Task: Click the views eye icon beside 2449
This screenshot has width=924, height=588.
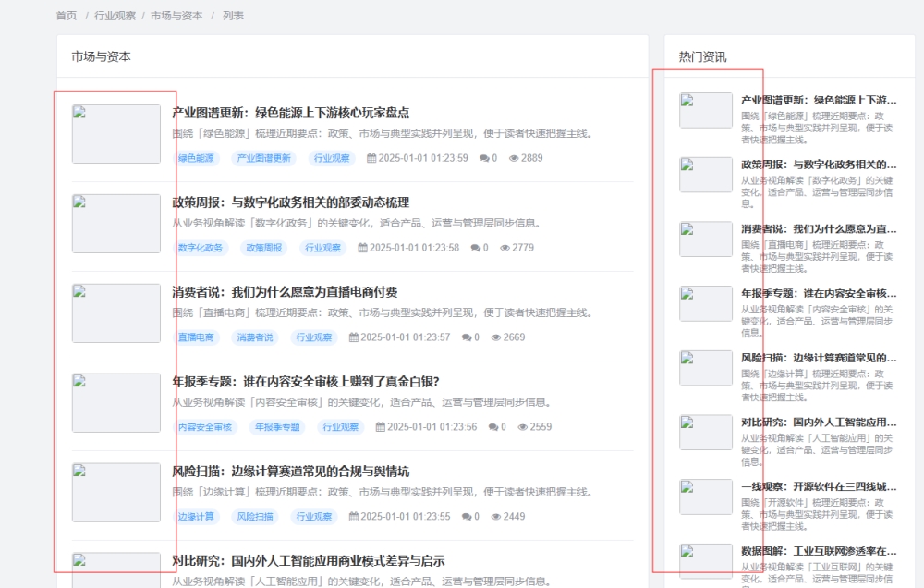Action: tap(496, 517)
